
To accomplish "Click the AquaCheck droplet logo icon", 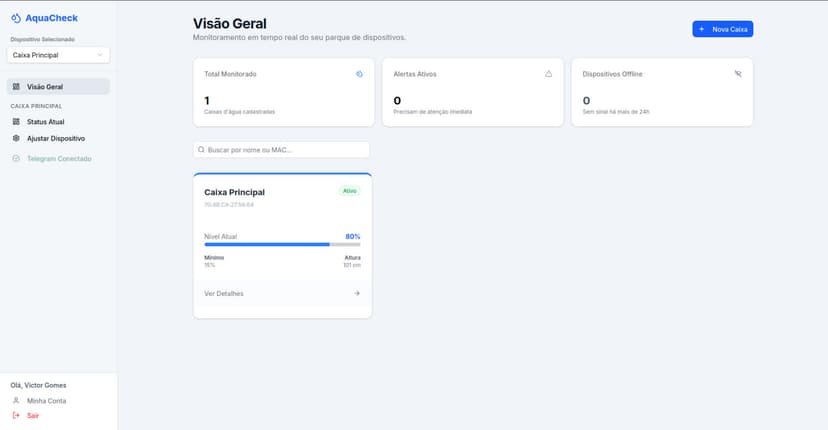I will click(x=15, y=18).
